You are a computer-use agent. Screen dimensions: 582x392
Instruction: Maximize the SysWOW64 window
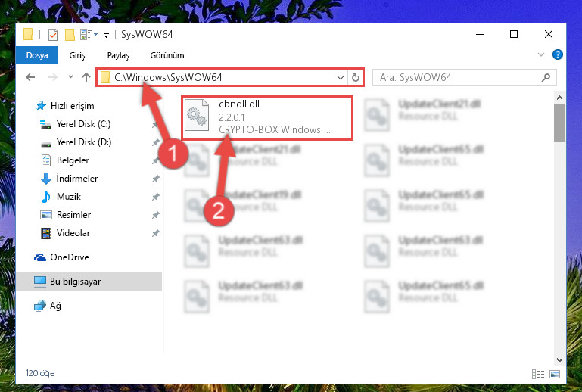(x=514, y=35)
